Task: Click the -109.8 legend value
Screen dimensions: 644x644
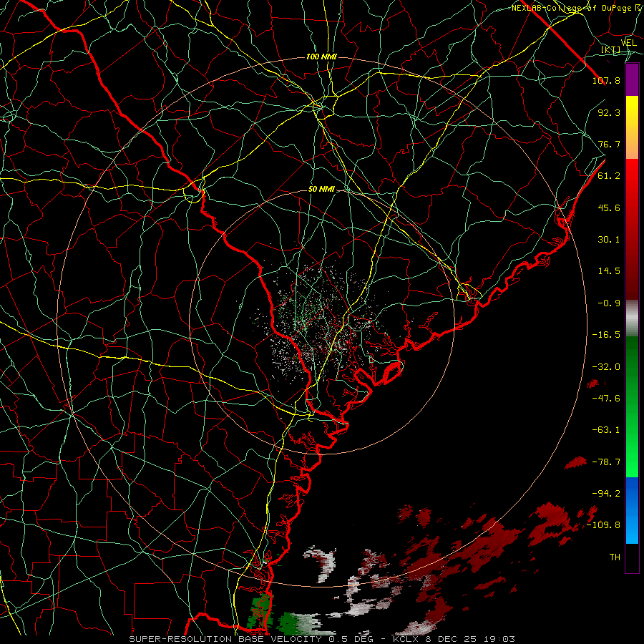Action: (x=604, y=525)
